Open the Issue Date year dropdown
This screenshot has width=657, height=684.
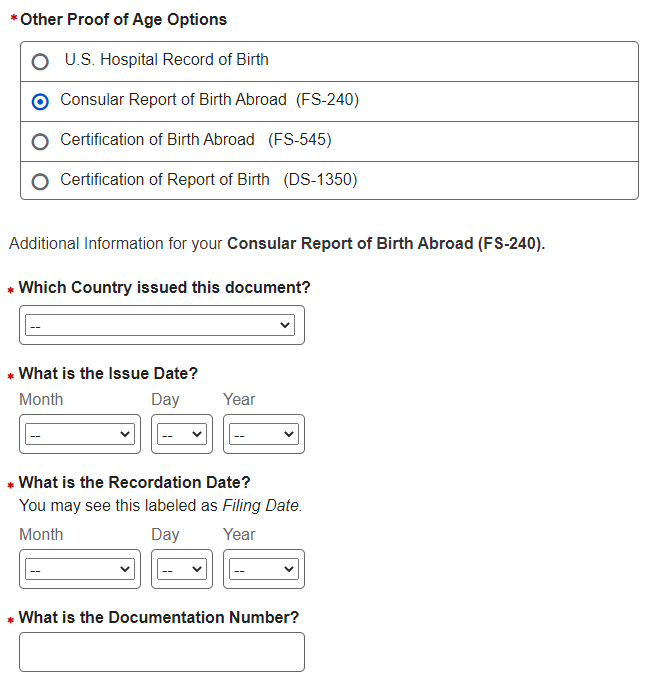[x=263, y=434]
